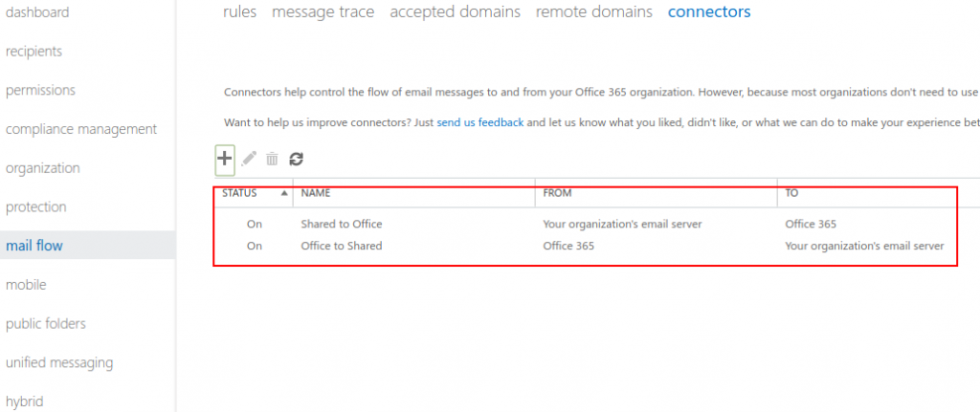Sort by the STATUS column arrow
The width and height of the screenshot is (980, 412).
285,193
